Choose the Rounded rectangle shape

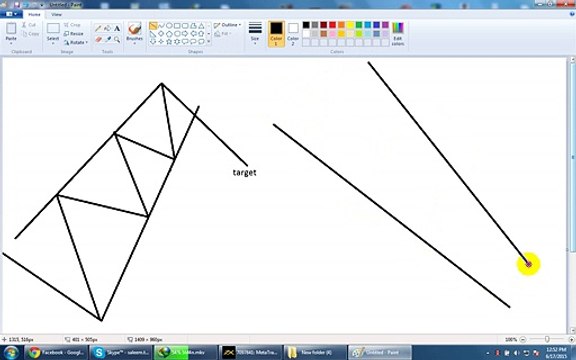[185, 26]
